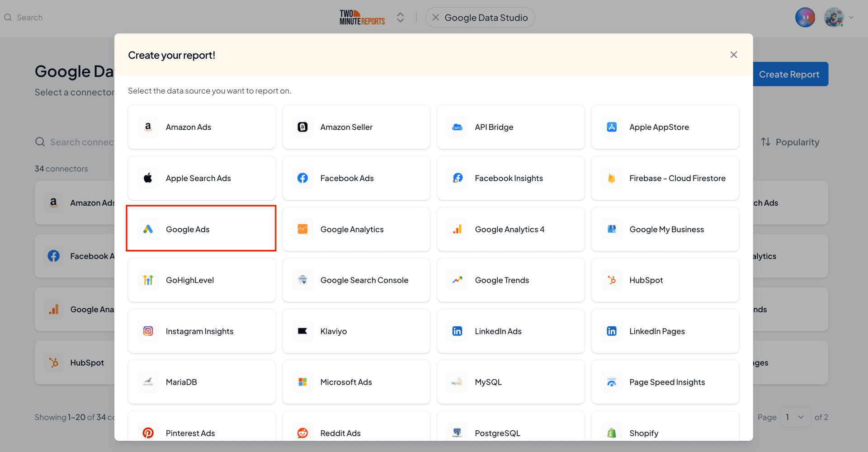Click the Pinterest Ads logo icon
868x452 pixels.
pyautogui.click(x=148, y=433)
